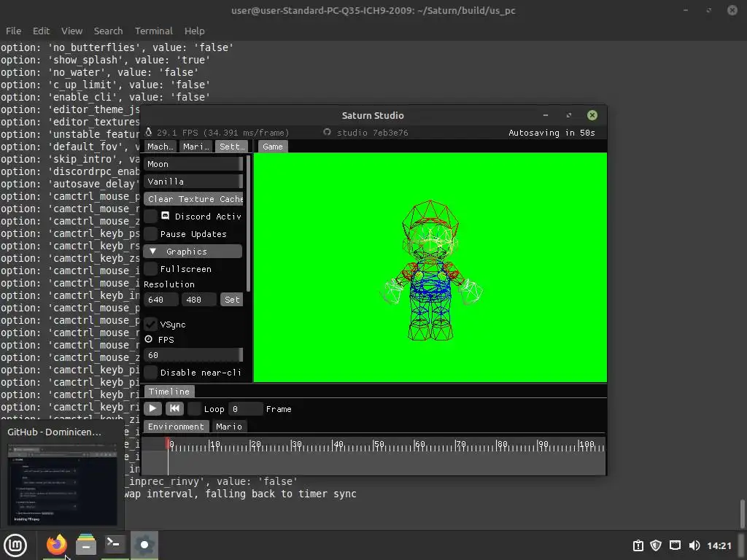Open the Moon dropdown

[x=193, y=164]
